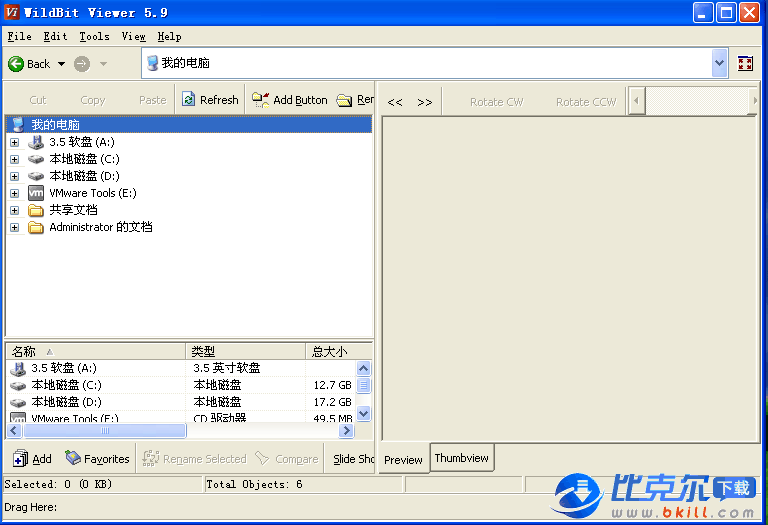This screenshot has height=525, width=768.
Task: Click the file list vertical scroll down arrow
Action: [363, 414]
